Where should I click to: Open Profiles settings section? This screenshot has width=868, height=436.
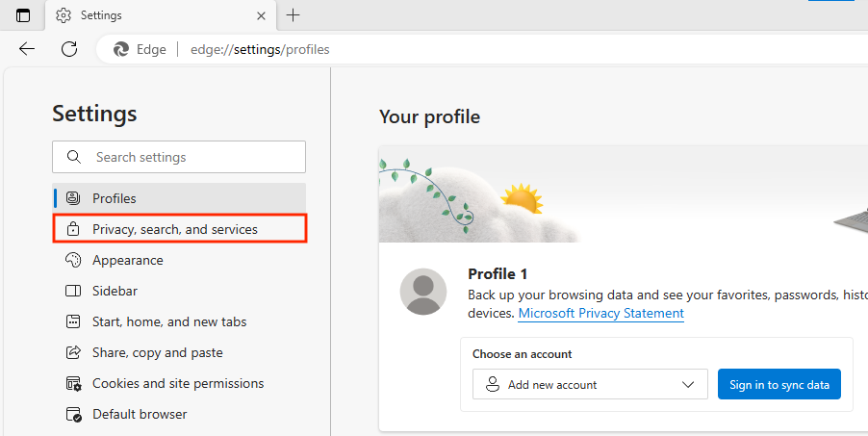point(115,198)
